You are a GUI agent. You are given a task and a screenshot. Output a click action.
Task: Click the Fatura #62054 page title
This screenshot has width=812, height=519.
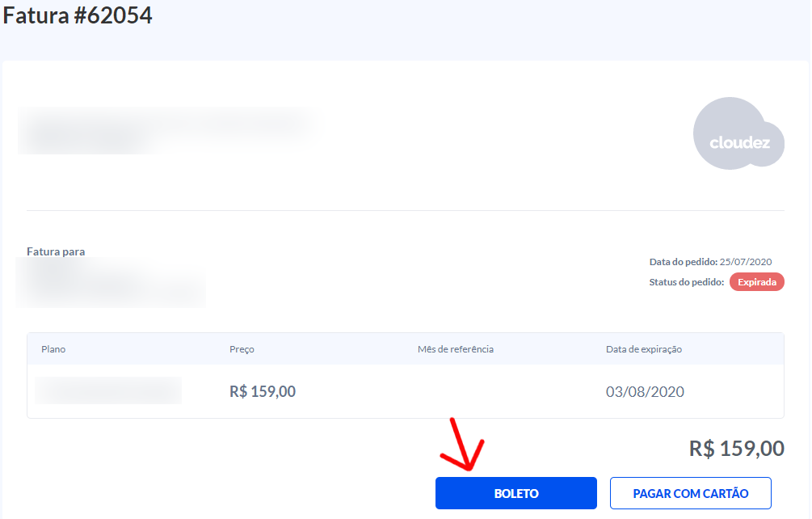(x=78, y=15)
